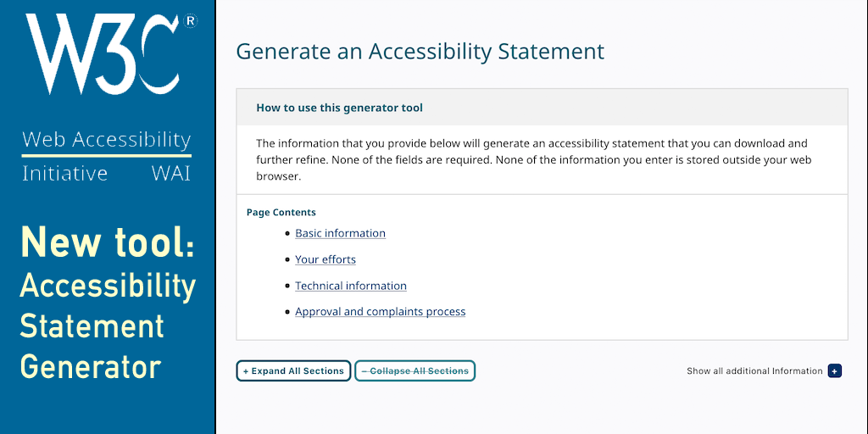Viewport: 868px width, 434px height.
Task: Go to Technical information link
Action: click(x=351, y=286)
